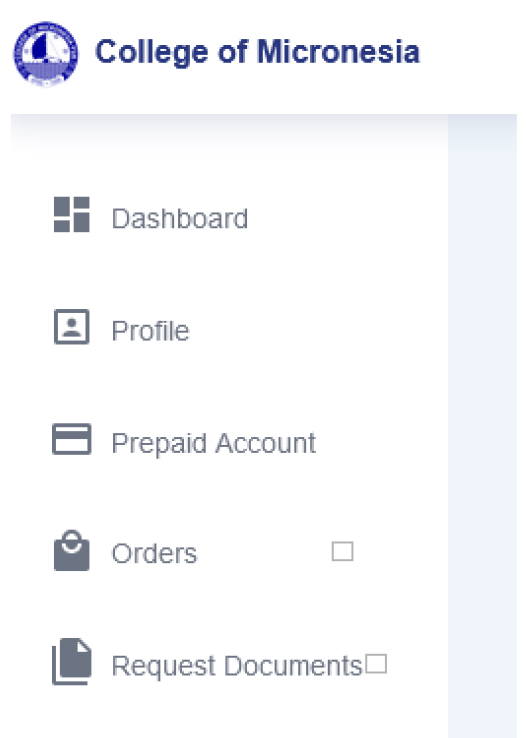Click the gray shadow strip under header

coord(229,132)
